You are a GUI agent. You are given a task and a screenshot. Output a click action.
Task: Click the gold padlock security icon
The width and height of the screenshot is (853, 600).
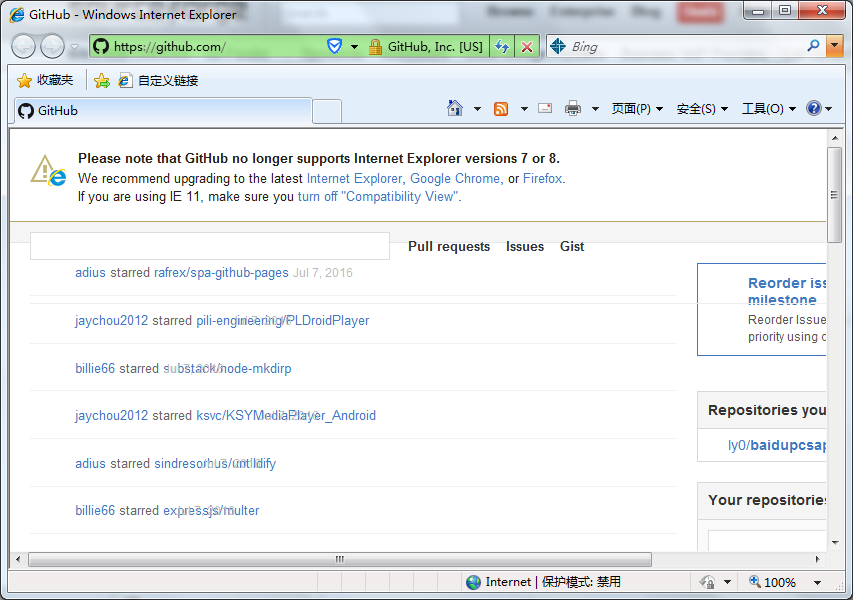tap(375, 47)
